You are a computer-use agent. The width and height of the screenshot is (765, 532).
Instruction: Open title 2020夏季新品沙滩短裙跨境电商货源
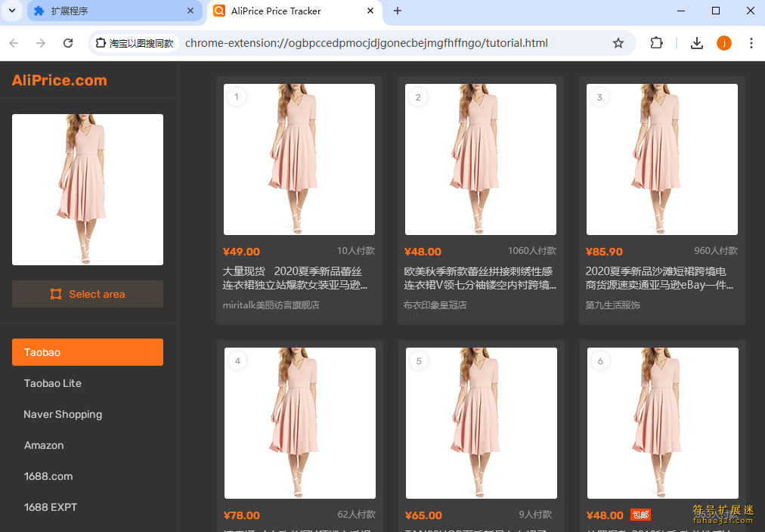(659, 278)
